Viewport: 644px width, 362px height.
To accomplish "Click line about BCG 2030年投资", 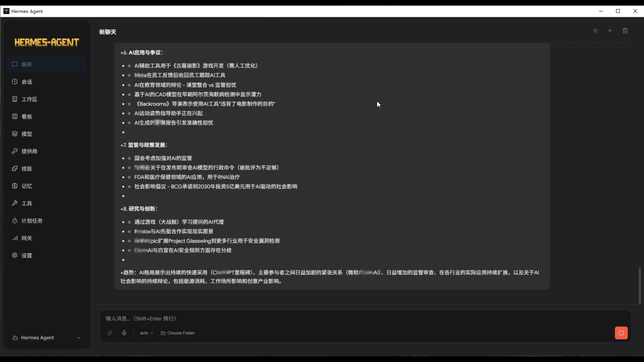I will click(x=216, y=186).
